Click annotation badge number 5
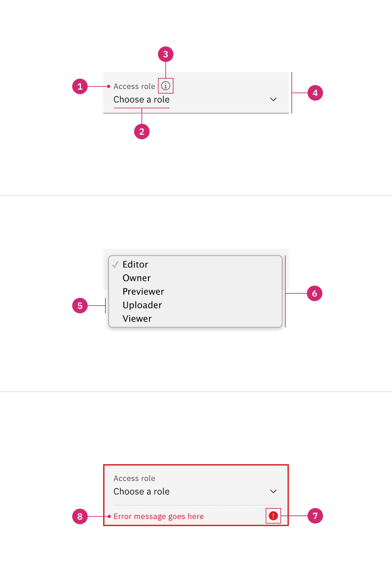Screen dimensions: 392x588 coord(80,306)
